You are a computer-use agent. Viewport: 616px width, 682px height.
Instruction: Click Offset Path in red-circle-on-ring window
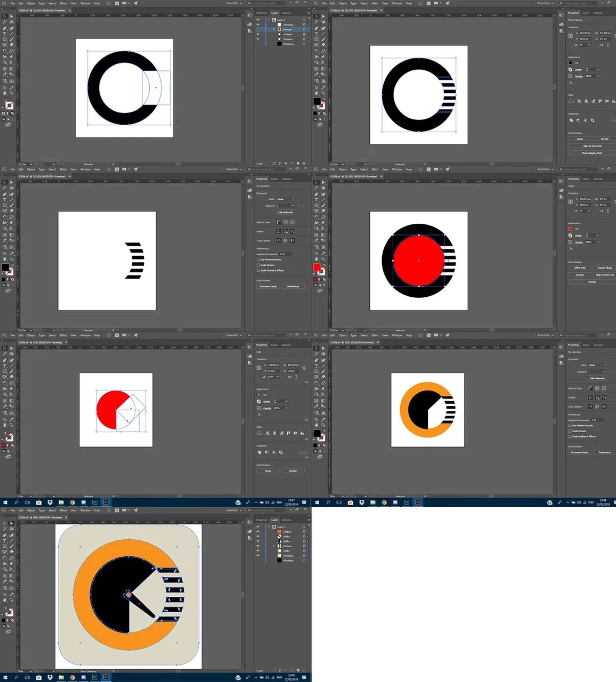pos(580,267)
